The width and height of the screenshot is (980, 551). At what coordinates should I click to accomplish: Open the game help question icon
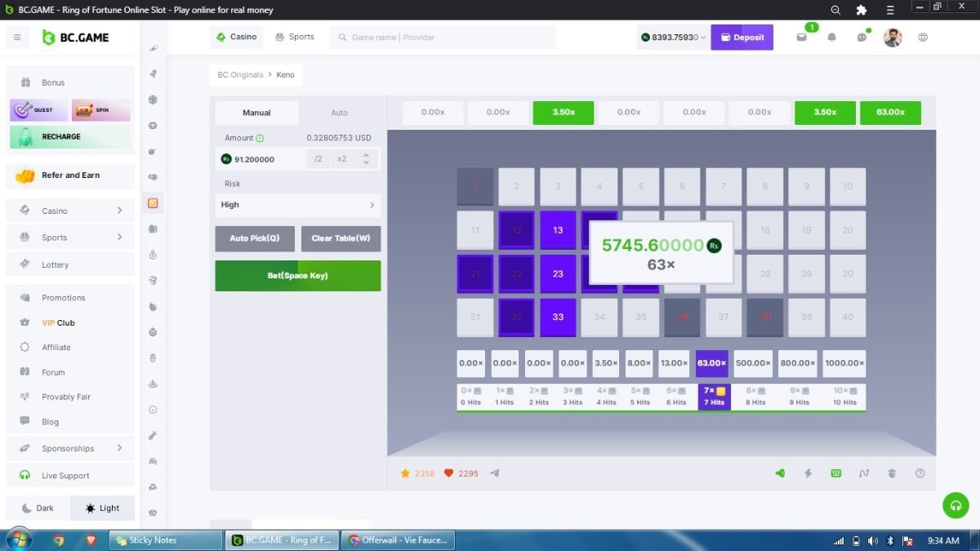[920, 473]
